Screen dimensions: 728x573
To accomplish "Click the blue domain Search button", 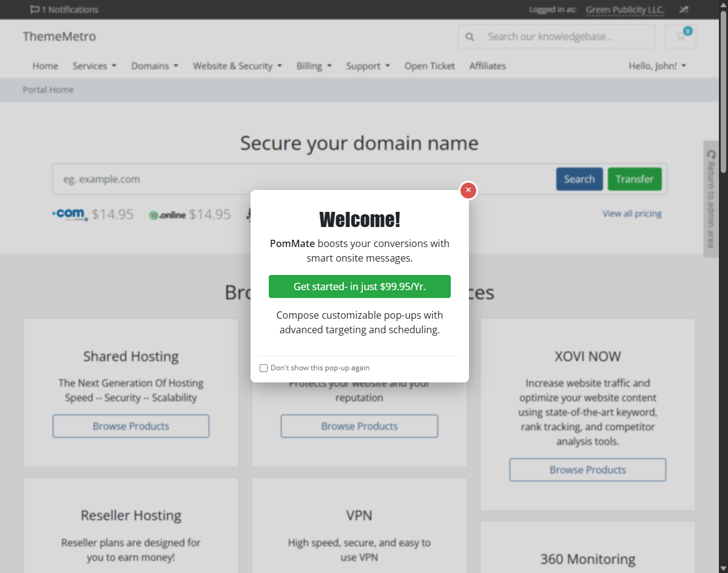I will point(579,179).
